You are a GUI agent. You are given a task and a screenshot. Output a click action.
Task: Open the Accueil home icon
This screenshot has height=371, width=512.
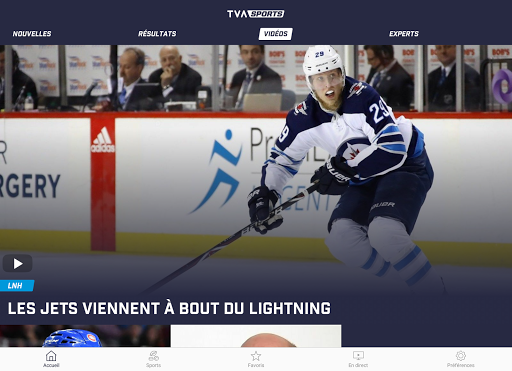[51, 356]
